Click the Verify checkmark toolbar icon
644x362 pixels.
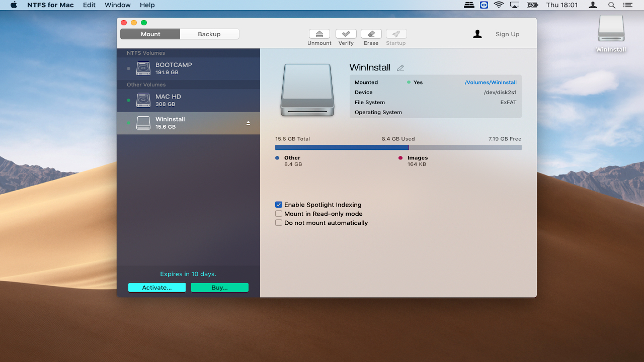click(346, 34)
